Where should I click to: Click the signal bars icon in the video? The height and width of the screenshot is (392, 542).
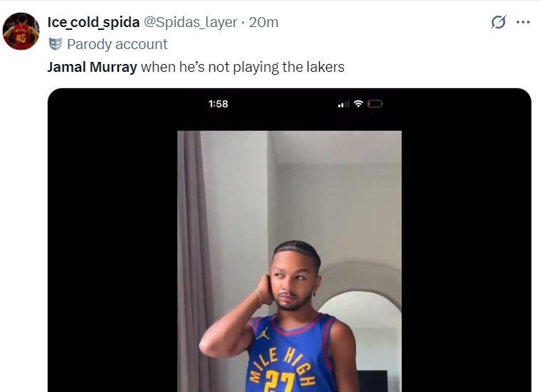343,105
